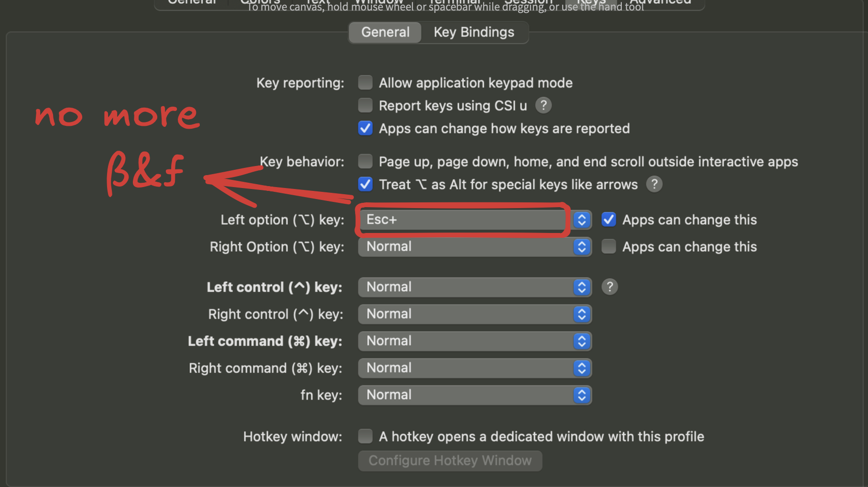Enable Allow application keypad mode

click(x=366, y=83)
